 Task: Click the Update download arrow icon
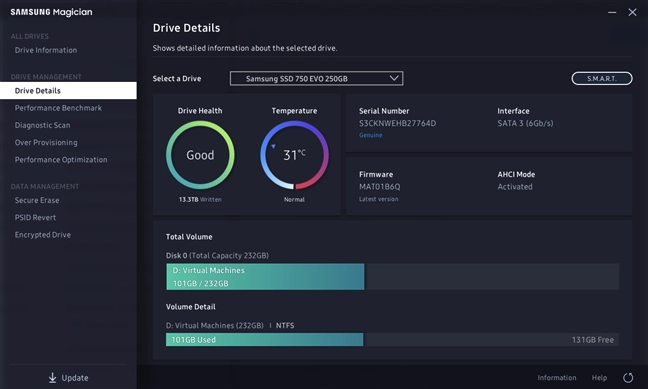coord(52,377)
